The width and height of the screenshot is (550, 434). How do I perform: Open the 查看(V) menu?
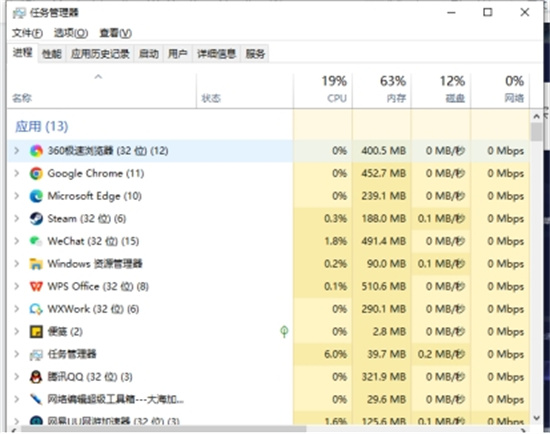click(115, 33)
